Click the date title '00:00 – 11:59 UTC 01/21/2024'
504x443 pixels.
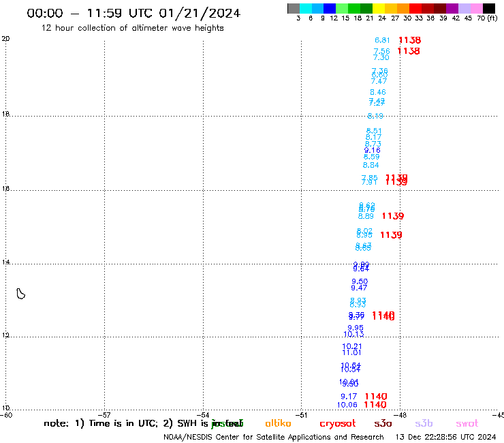point(133,13)
